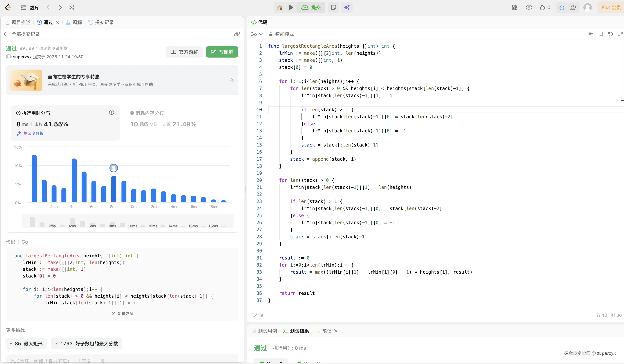Viewport: 624px width, 364px height.
Task: Open the timer stopwatch icon
Action: [562, 7]
